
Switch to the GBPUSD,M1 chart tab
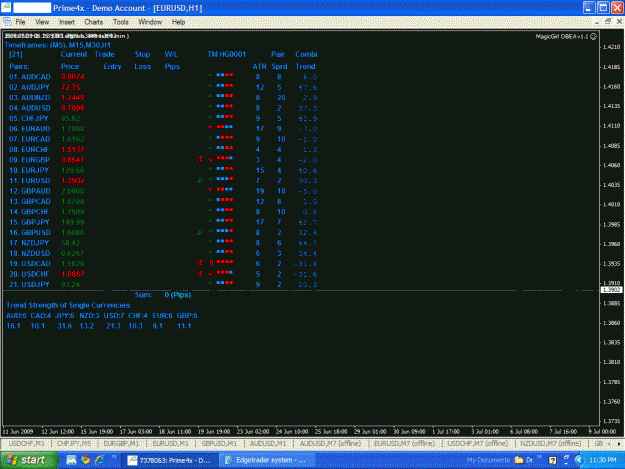tap(219, 443)
